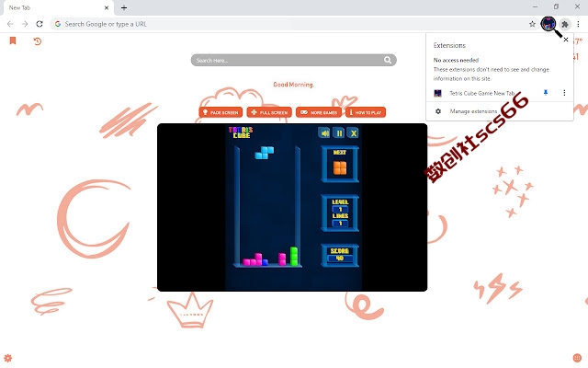Unpin the Tetris Cube extension

point(546,93)
